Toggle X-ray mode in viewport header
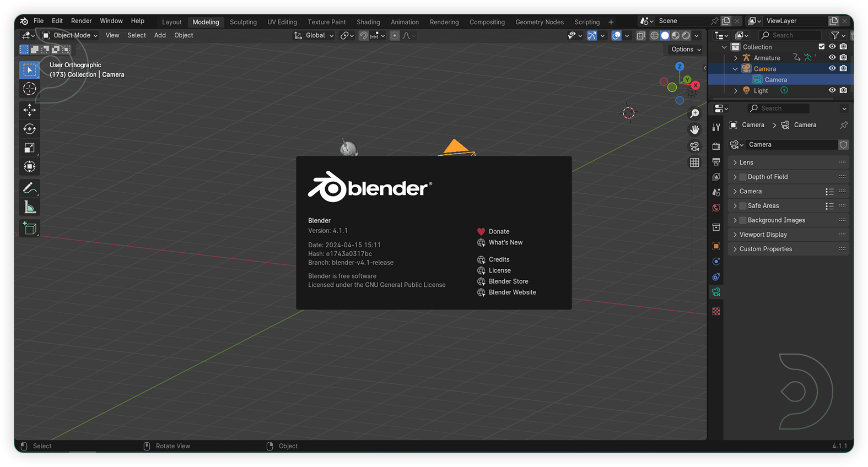This screenshot has height=467, width=868. 640,35
